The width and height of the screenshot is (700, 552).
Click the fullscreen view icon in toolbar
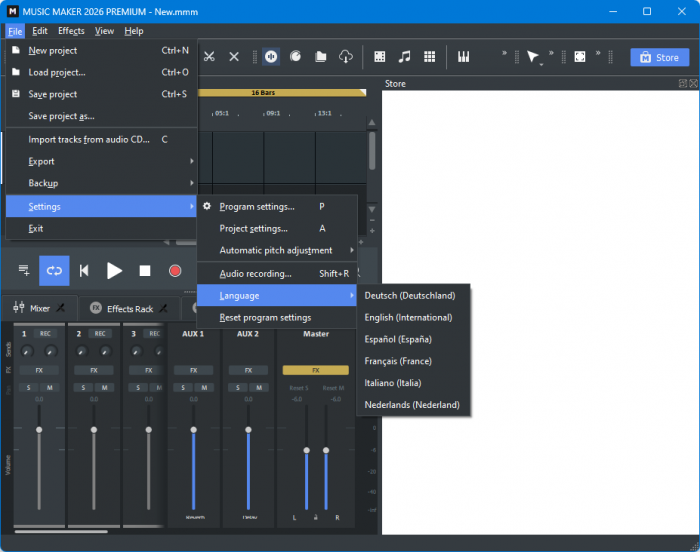pyautogui.click(x=580, y=57)
